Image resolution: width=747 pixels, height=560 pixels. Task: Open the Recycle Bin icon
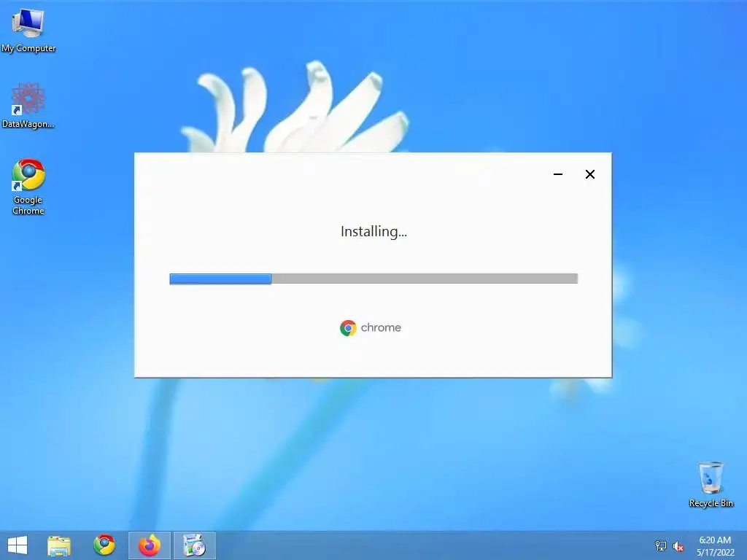coord(711,484)
